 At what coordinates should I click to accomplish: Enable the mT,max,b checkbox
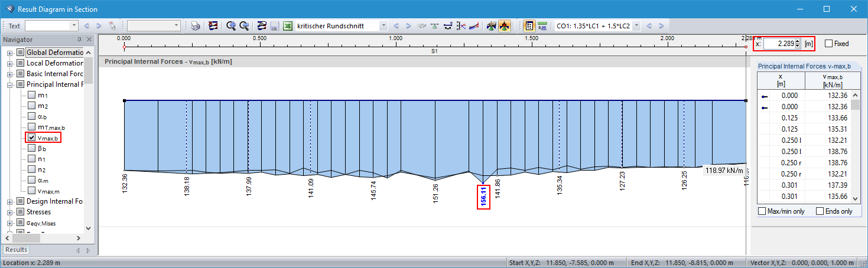tap(31, 127)
